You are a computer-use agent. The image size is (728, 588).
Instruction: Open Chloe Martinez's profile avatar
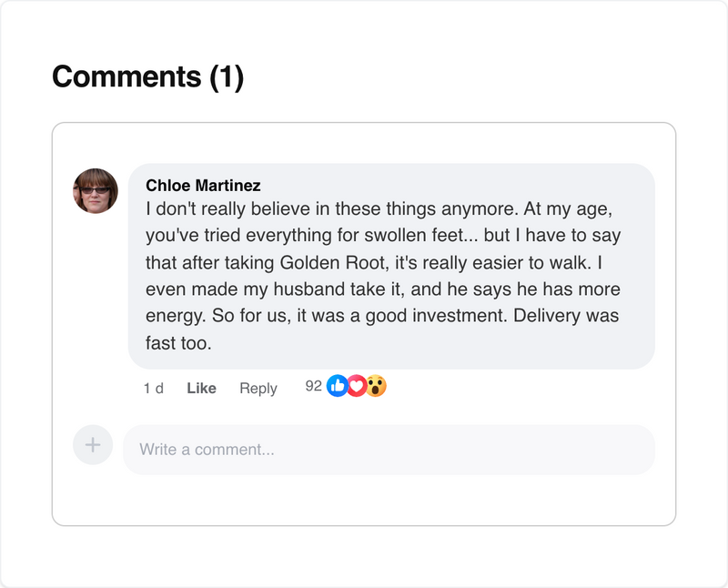pyautogui.click(x=95, y=188)
